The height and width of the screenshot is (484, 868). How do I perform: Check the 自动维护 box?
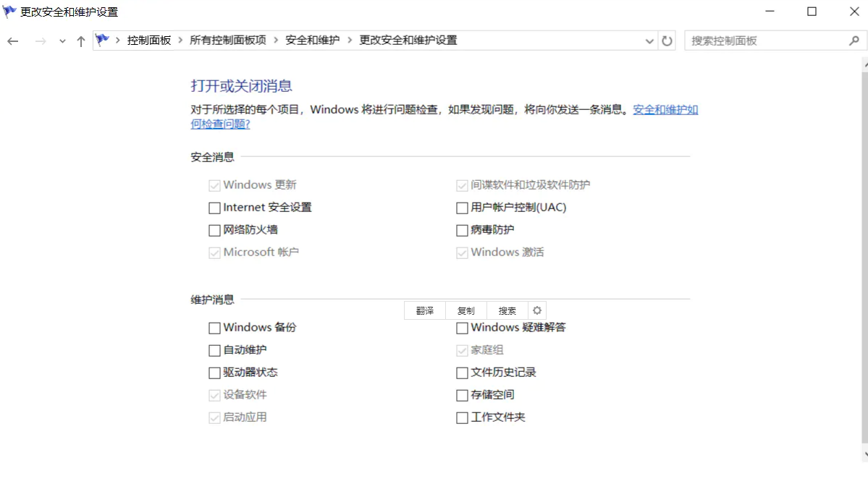(x=214, y=351)
